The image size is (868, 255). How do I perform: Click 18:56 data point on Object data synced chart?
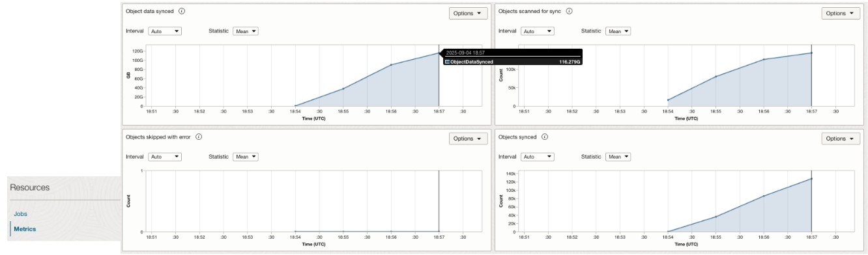click(391, 64)
